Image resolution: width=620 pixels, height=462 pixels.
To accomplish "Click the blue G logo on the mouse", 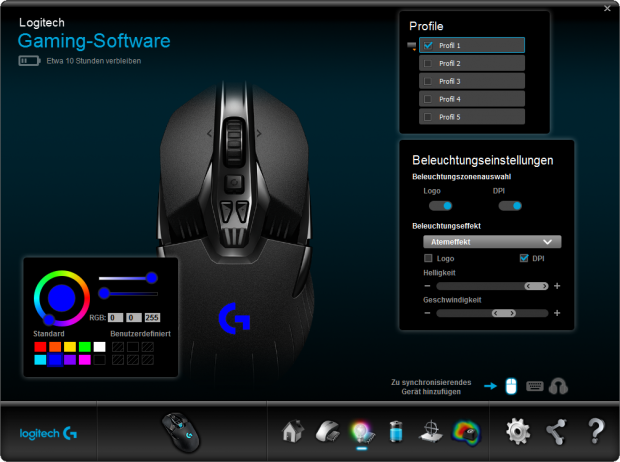I will pyautogui.click(x=234, y=318).
